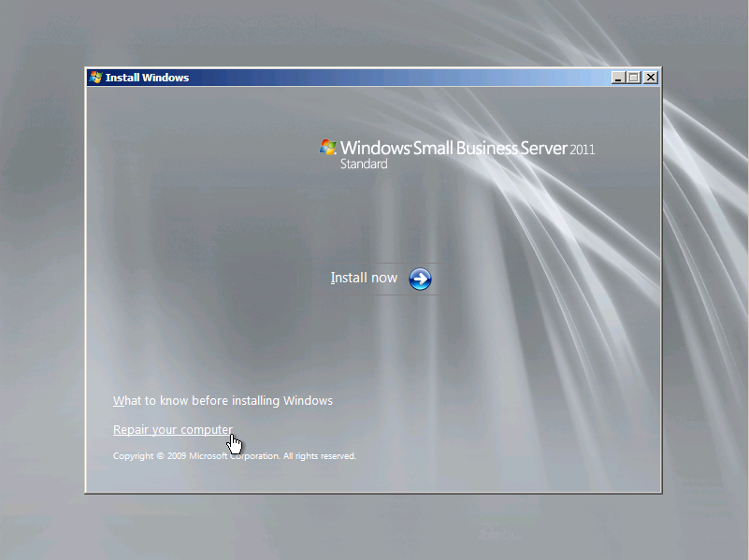
Task: Click the blue arrow Install now icon
Action: (x=420, y=279)
